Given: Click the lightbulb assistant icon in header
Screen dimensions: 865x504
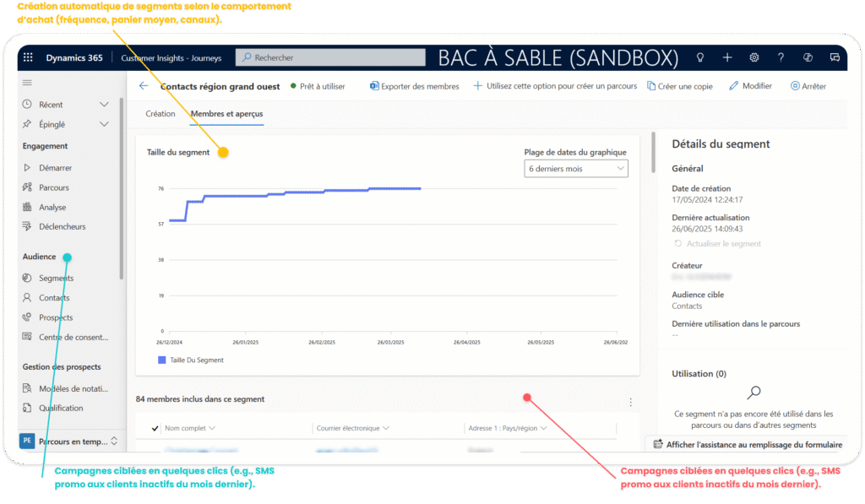Looking at the screenshot, I should pyautogui.click(x=700, y=57).
